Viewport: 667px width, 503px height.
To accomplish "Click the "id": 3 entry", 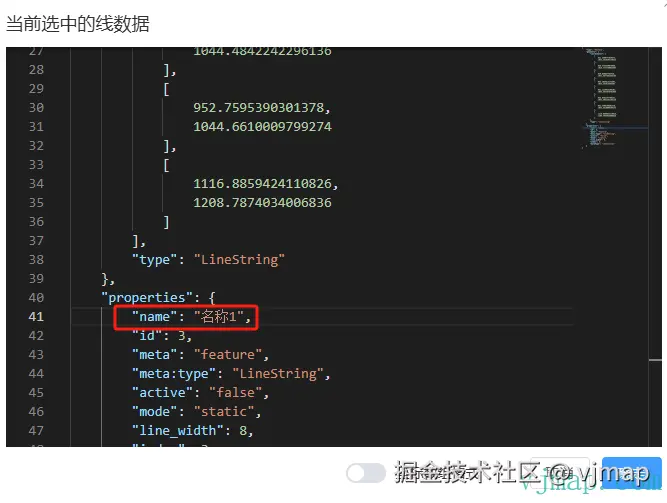I will point(162,336).
